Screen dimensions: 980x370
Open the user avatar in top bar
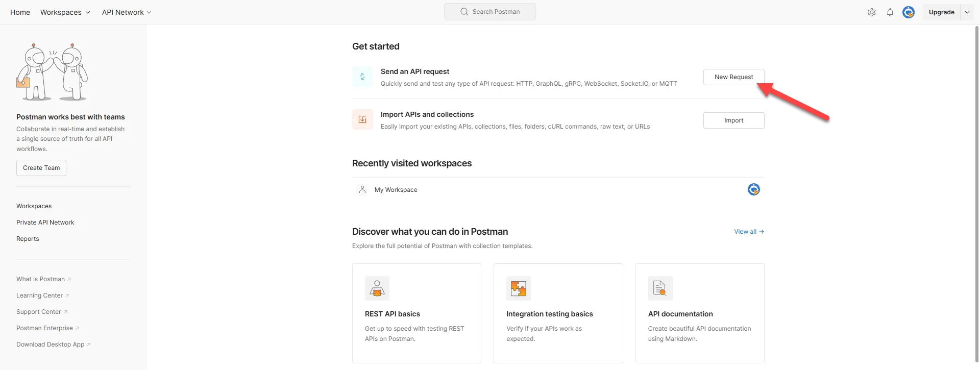[909, 12]
